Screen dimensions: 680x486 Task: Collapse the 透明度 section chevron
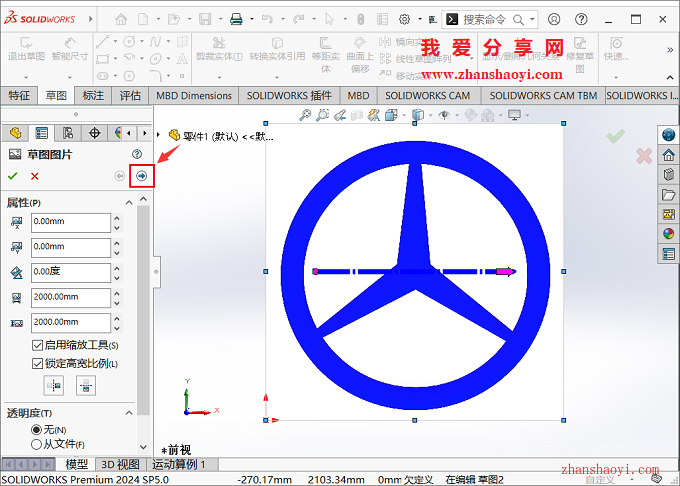[130, 413]
